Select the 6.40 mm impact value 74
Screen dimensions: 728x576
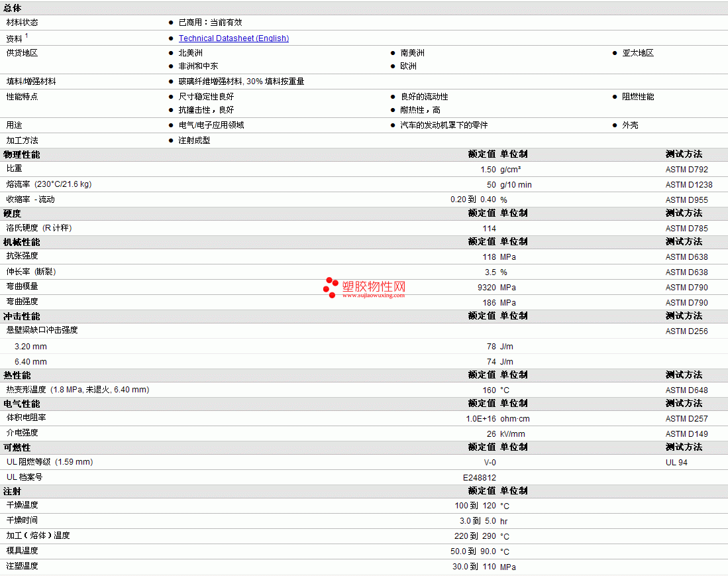[492, 362]
